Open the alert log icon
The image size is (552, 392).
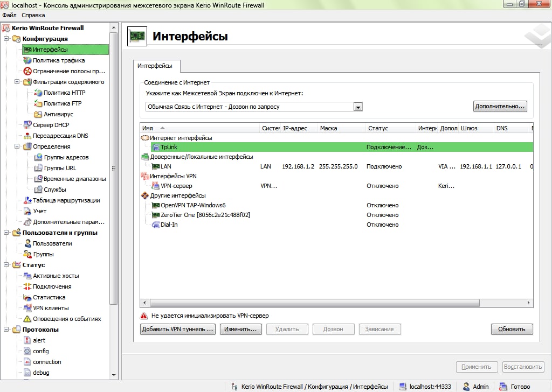(27, 340)
